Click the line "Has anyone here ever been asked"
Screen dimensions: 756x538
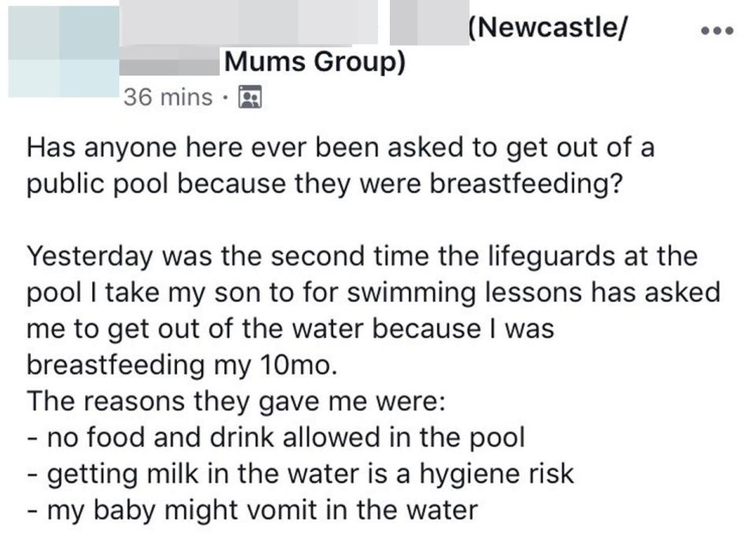click(x=340, y=147)
